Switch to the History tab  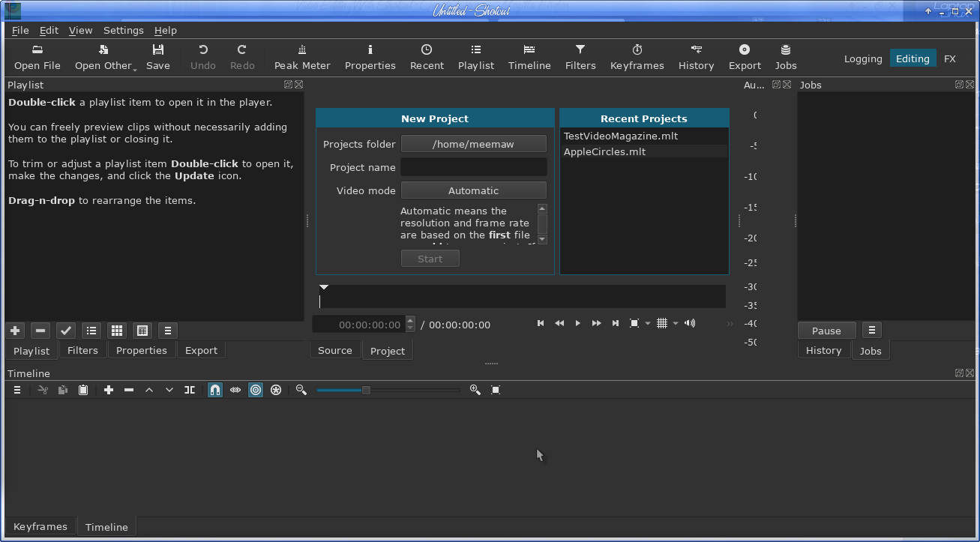pyautogui.click(x=823, y=350)
